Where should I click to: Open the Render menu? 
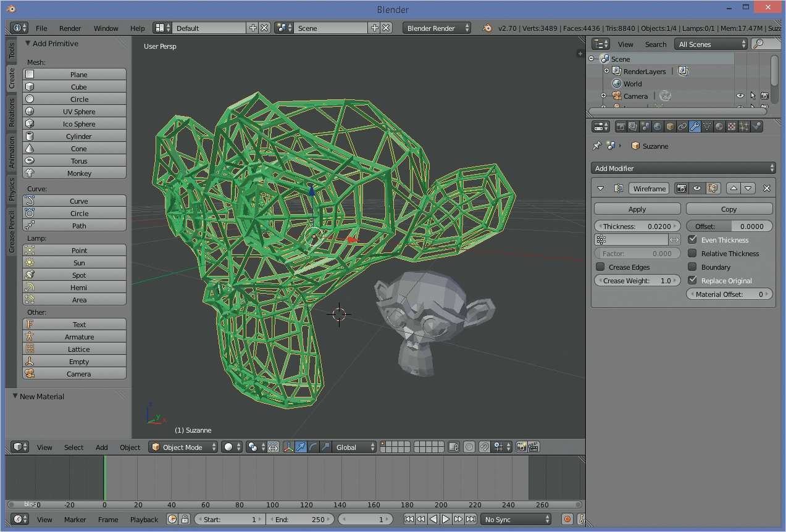tap(70, 28)
